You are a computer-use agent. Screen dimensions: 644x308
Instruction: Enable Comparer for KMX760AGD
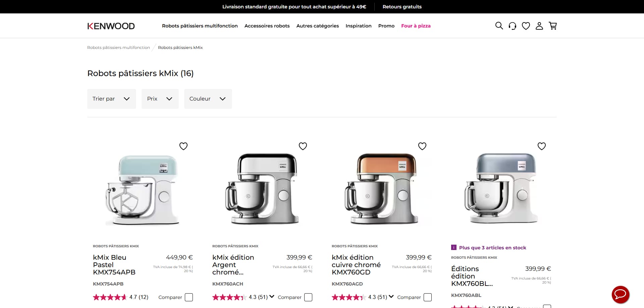428,297
